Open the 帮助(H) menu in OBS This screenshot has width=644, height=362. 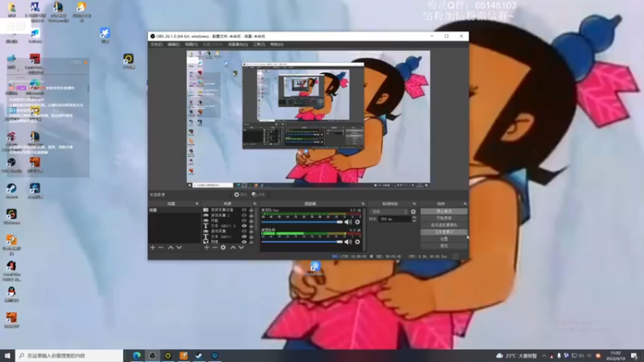click(x=276, y=44)
